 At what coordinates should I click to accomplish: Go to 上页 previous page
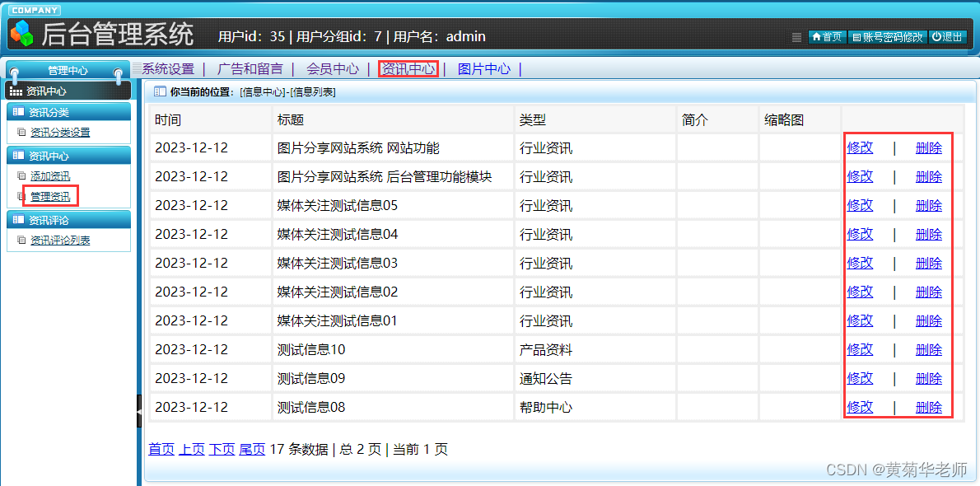point(191,449)
